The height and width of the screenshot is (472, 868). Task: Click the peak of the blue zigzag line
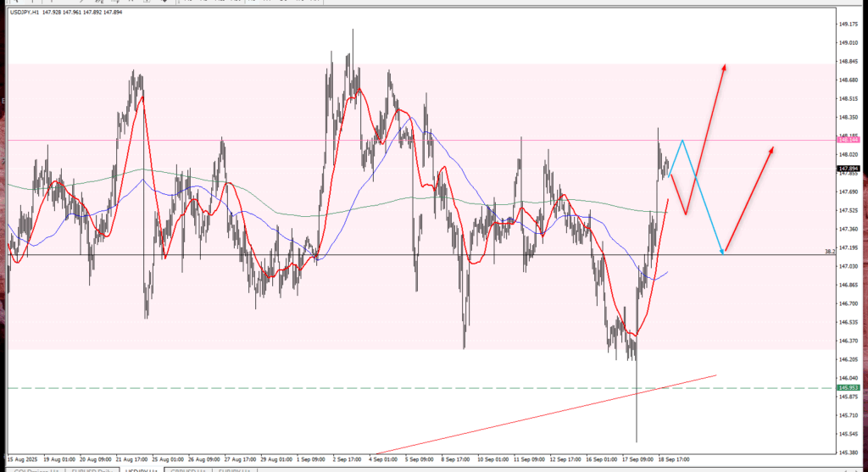click(x=682, y=140)
